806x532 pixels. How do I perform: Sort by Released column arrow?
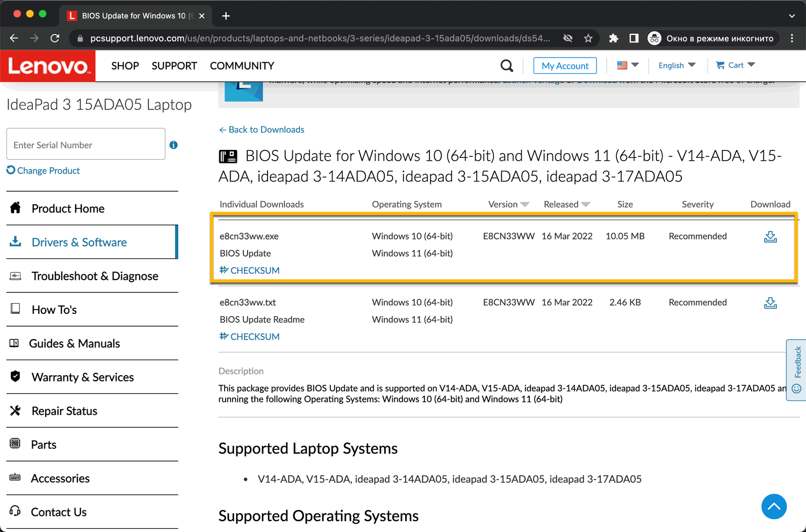pos(586,205)
